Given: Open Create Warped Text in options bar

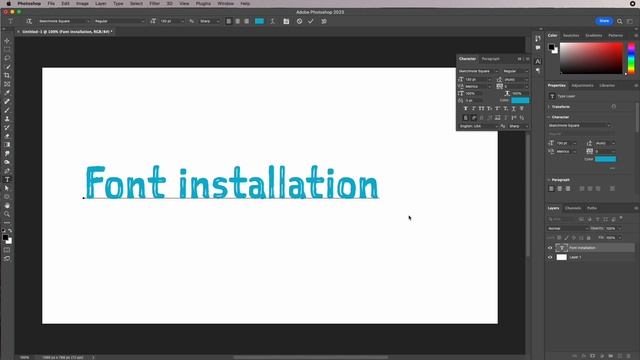Looking at the screenshot, I should [272, 21].
